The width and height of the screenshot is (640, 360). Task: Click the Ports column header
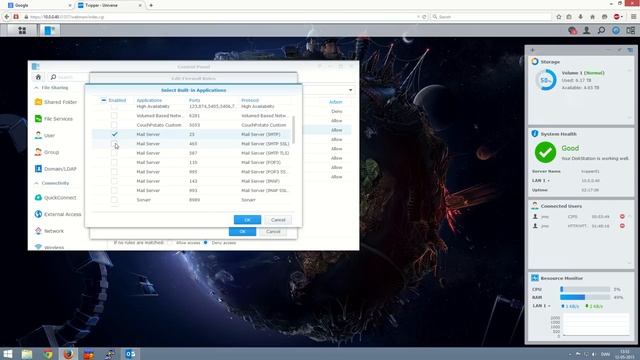[x=195, y=100]
